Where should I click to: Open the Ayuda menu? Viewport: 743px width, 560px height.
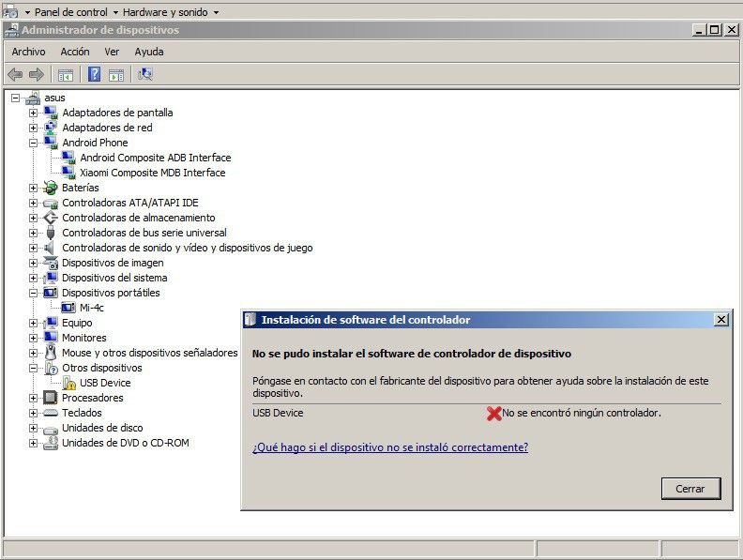(149, 52)
